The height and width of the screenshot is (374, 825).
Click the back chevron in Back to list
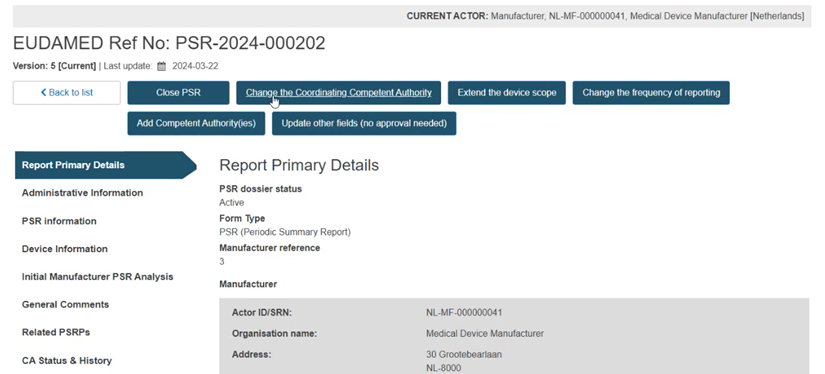[x=44, y=93]
